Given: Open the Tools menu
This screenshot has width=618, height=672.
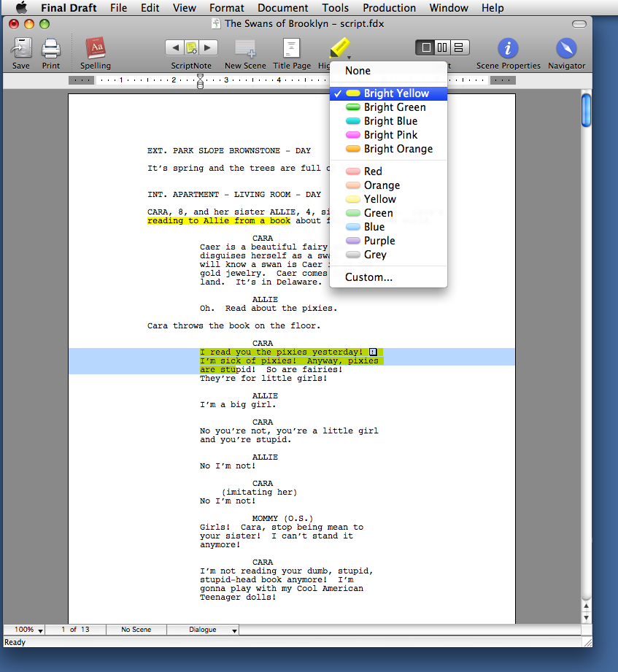Looking at the screenshot, I should point(335,8).
